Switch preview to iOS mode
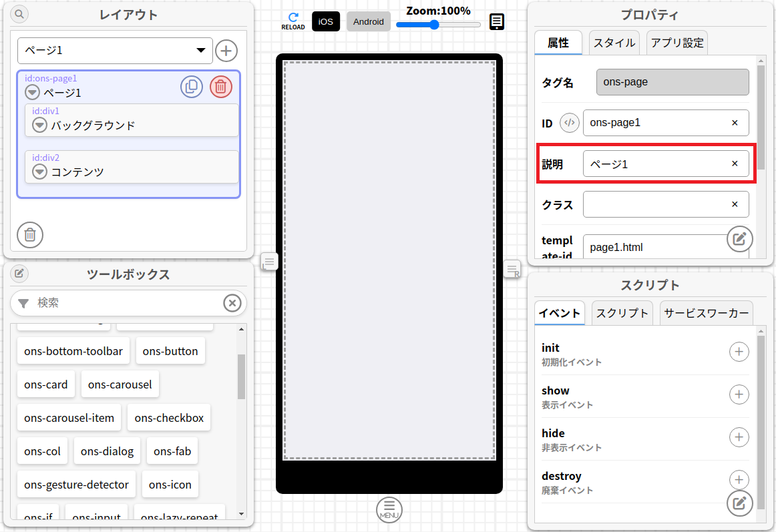776x532 pixels. pyautogui.click(x=326, y=21)
